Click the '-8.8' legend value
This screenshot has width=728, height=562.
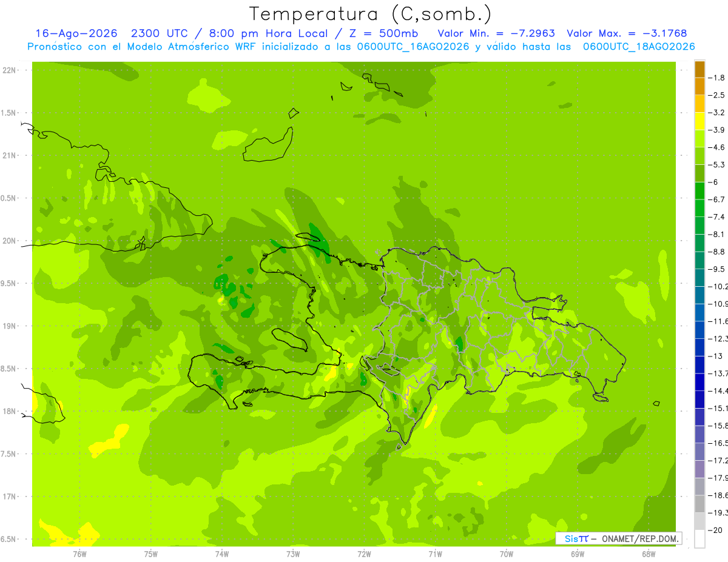point(716,252)
